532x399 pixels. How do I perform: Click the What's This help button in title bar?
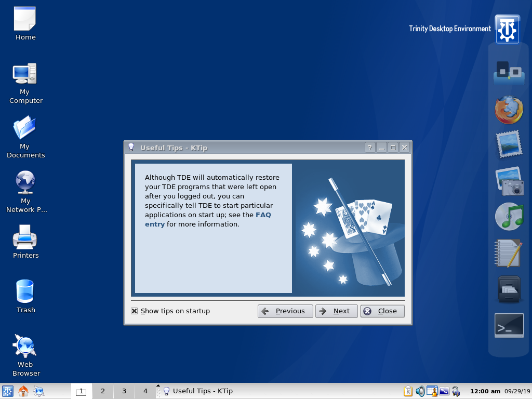pyautogui.click(x=370, y=148)
